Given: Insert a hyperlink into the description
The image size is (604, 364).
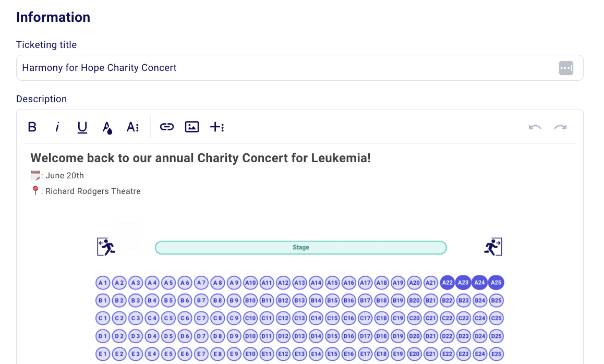Looking at the screenshot, I should pos(166,127).
